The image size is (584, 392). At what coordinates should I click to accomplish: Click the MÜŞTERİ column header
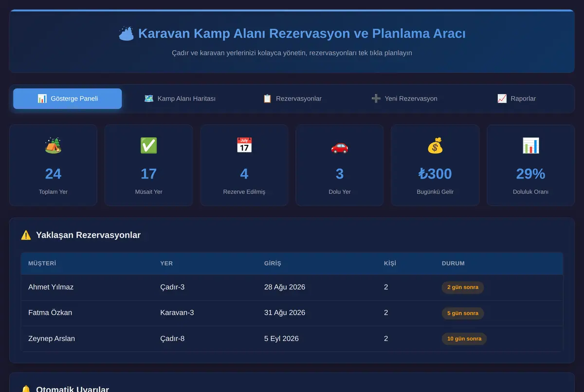[x=42, y=264]
